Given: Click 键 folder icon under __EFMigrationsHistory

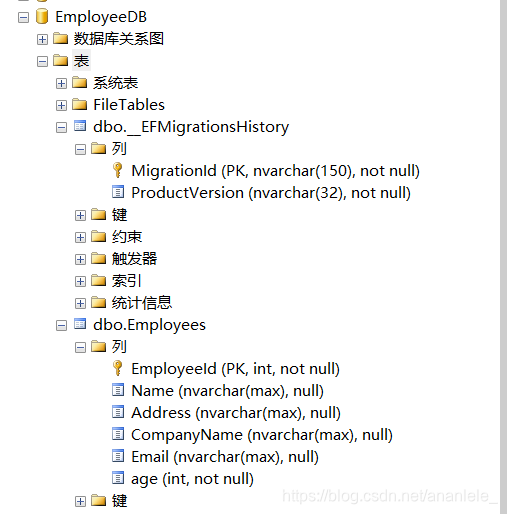Looking at the screenshot, I should point(99,214).
